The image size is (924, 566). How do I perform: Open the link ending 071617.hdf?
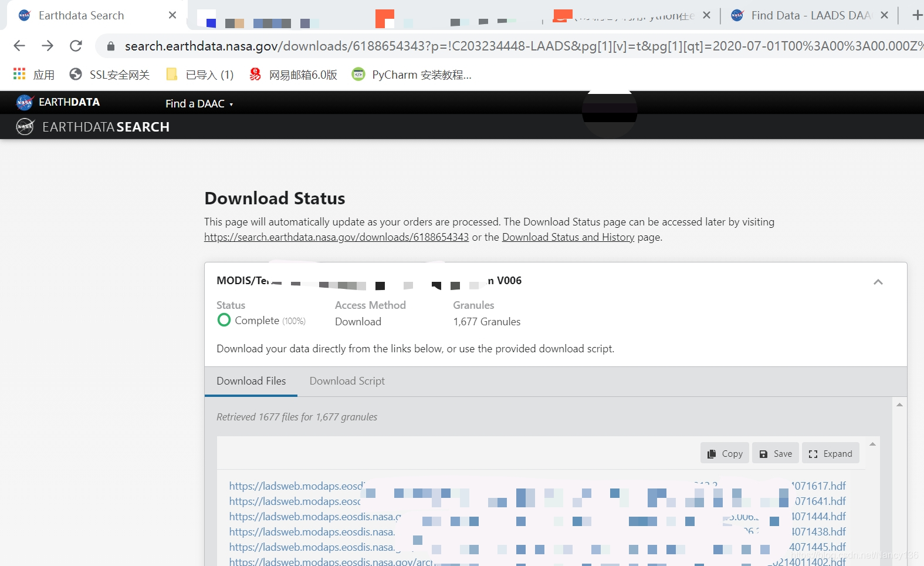(x=537, y=486)
